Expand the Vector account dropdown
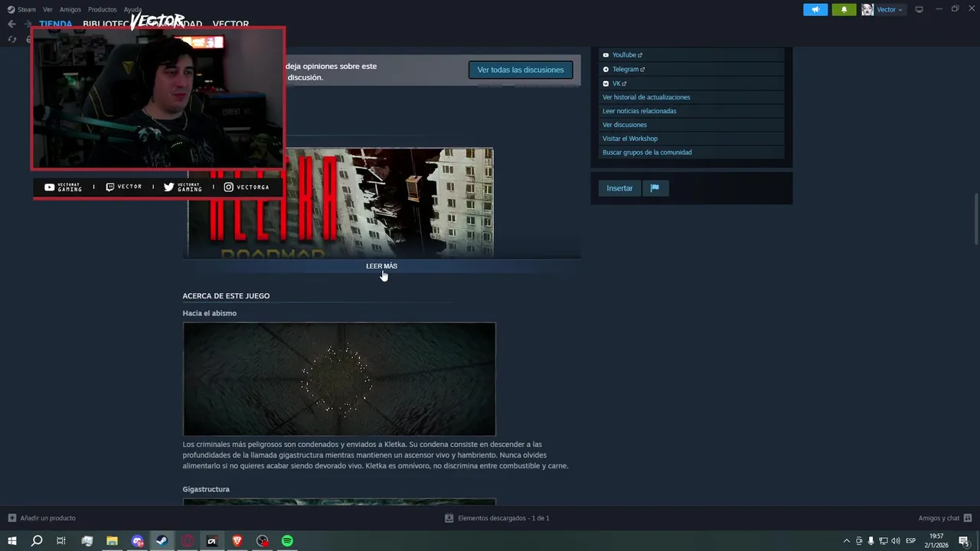The height and width of the screenshot is (551, 980). tap(890, 9)
